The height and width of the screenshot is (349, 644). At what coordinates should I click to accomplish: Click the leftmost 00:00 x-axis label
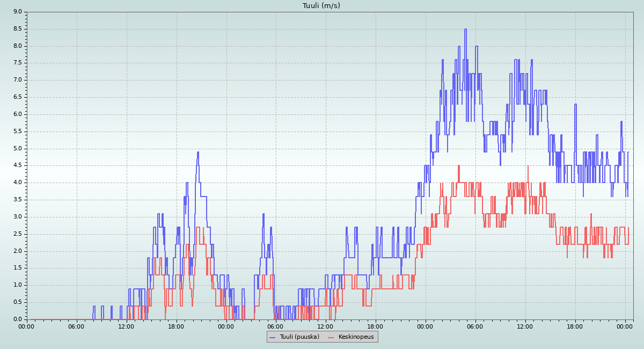click(27, 326)
